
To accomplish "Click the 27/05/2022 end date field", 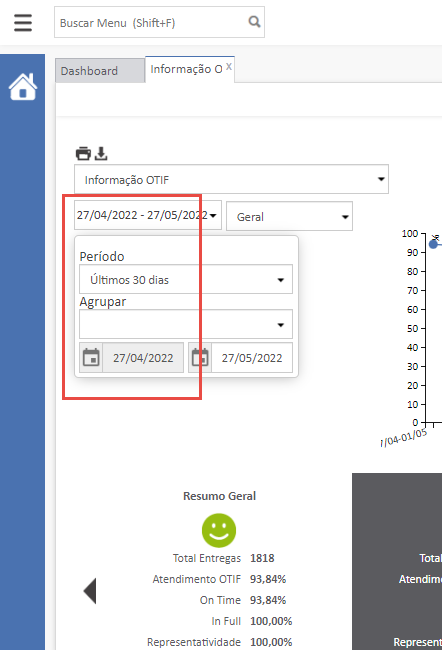I will (x=252, y=358).
